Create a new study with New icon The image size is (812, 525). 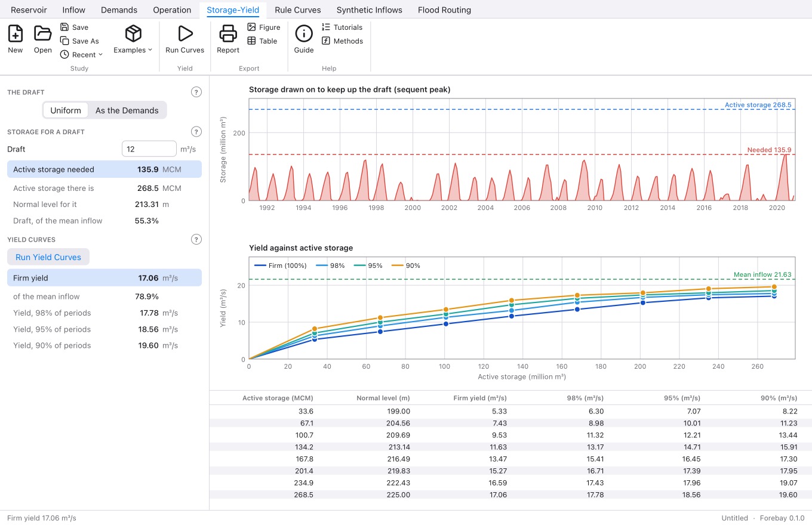point(16,39)
